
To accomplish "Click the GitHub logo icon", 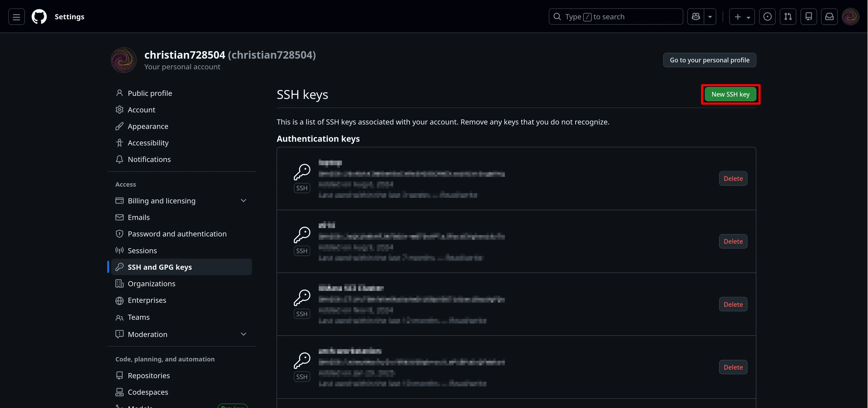I will [39, 17].
